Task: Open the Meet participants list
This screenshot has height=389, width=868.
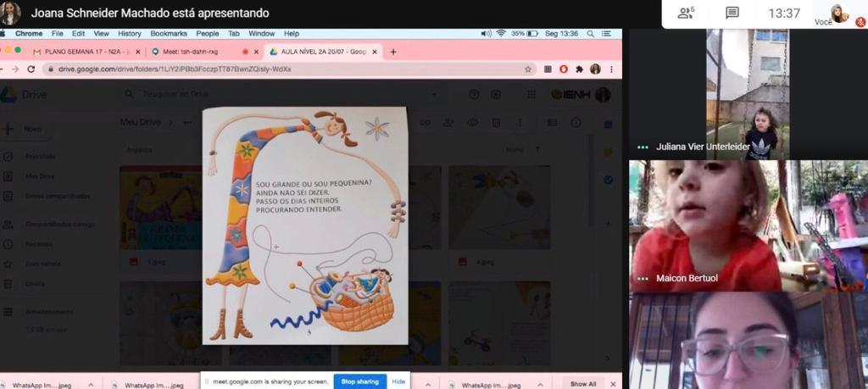Action: tap(686, 13)
